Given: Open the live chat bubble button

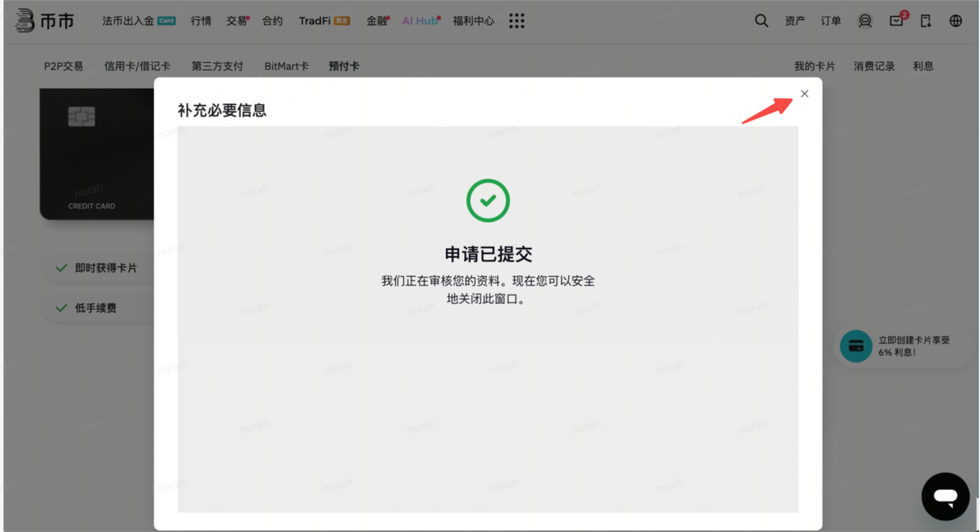Looking at the screenshot, I should tap(945, 496).
